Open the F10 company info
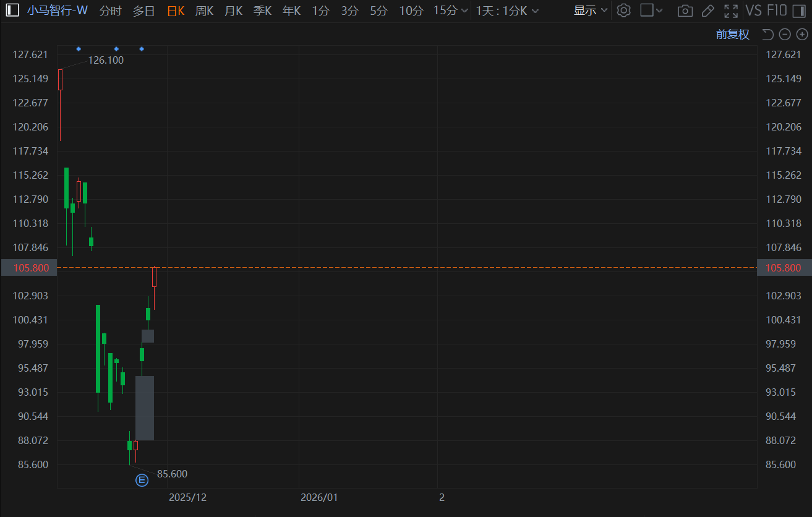 pos(776,11)
